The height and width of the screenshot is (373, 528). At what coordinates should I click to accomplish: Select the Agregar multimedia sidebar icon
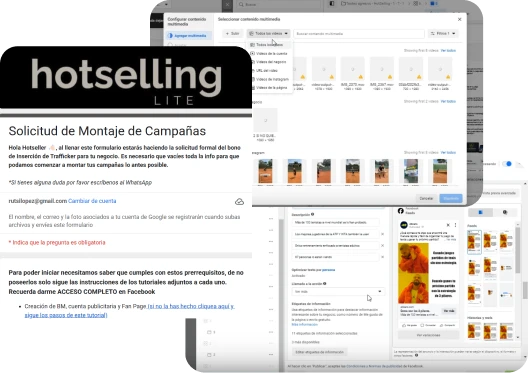tap(170, 35)
